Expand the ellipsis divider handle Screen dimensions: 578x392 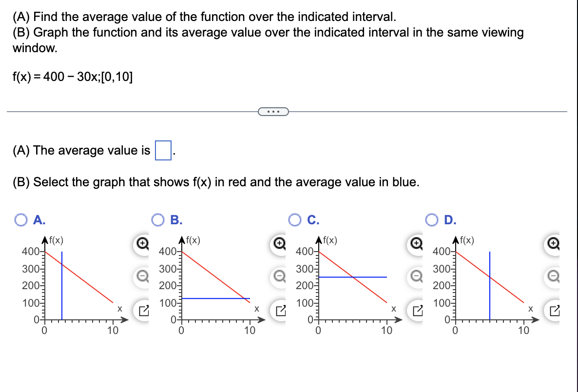click(273, 111)
